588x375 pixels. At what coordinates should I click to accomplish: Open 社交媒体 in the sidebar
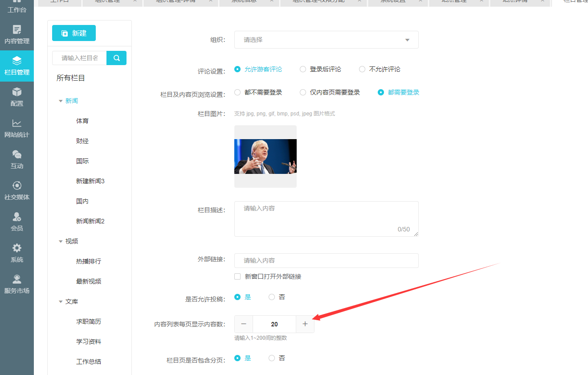click(17, 191)
